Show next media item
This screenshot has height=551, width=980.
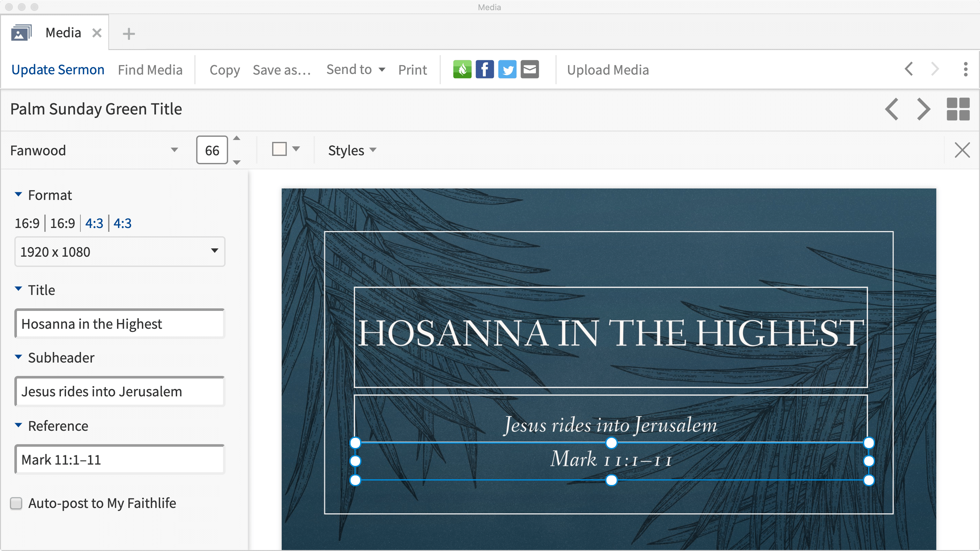pyautogui.click(x=924, y=109)
